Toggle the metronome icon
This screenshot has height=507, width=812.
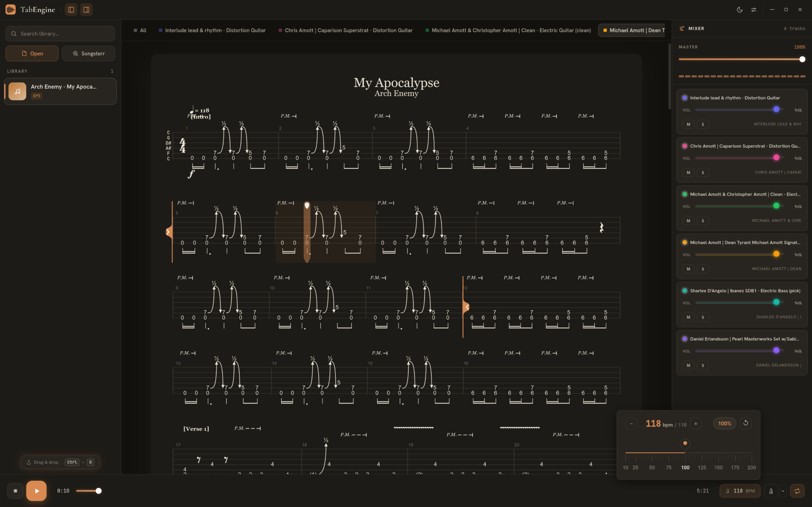771,491
